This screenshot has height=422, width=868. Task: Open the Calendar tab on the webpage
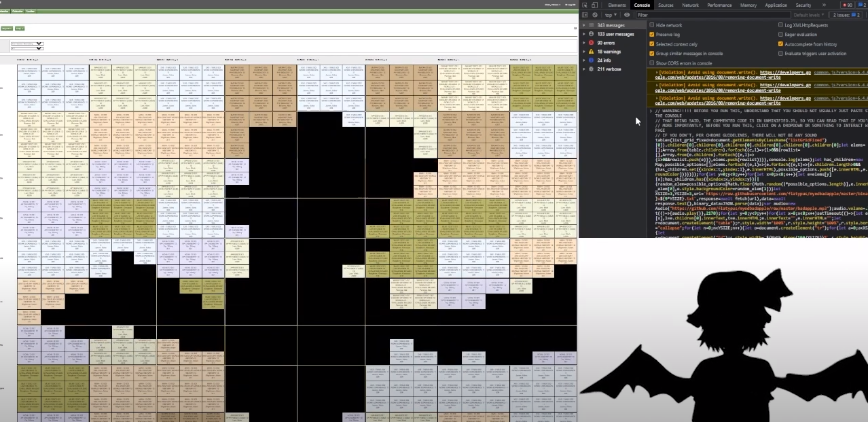point(18,12)
